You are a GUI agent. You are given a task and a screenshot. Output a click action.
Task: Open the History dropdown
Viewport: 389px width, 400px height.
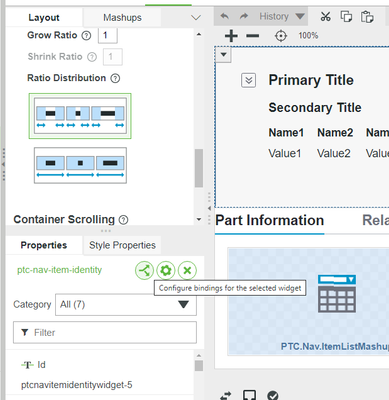pos(282,16)
